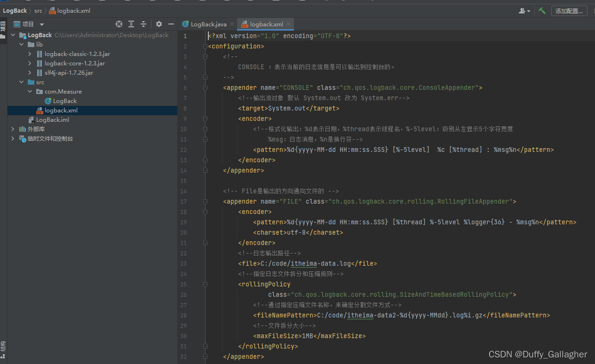Click logback.xml in the breadcrumb bar

[x=70, y=10]
